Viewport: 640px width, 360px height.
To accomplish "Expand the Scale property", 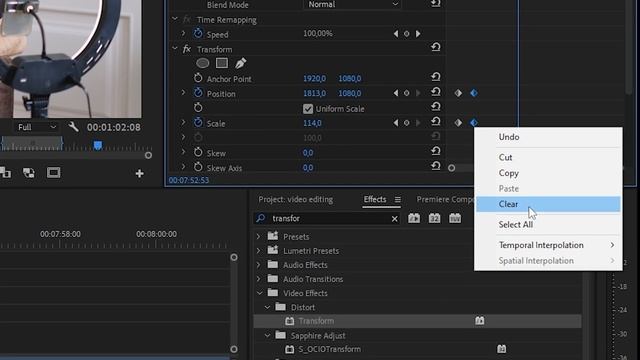I will click(x=183, y=122).
